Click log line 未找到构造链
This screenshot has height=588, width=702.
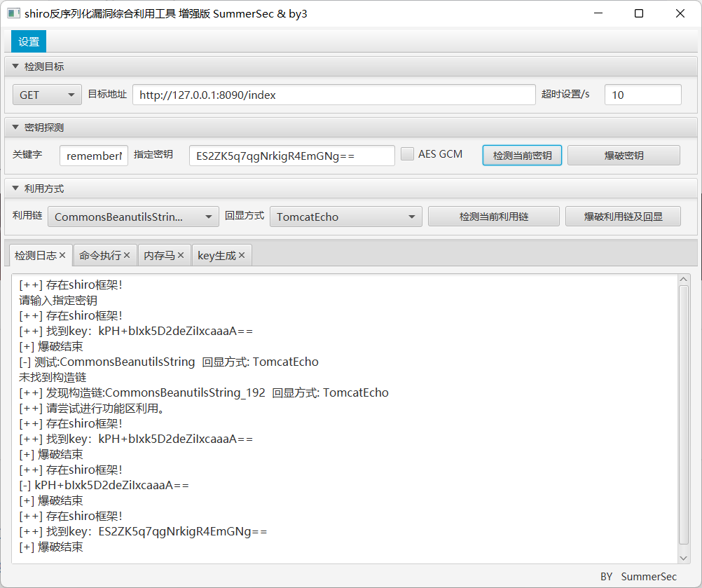pyautogui.click(x=53, y=378)
